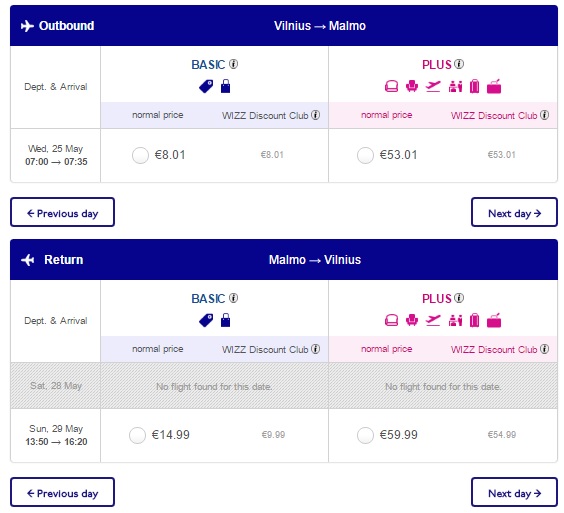
Task: Click the return PLUS seat selection armchair icon
Action: 412,320
